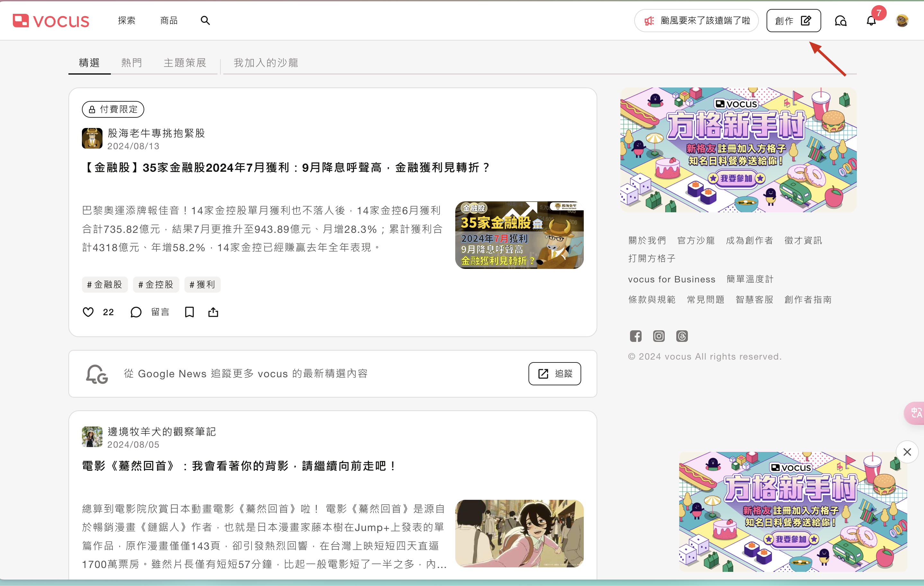This screenshot has height=586, width=924.
Task: Open 探索 in top navigation
Action: click(x=127, y=20)
